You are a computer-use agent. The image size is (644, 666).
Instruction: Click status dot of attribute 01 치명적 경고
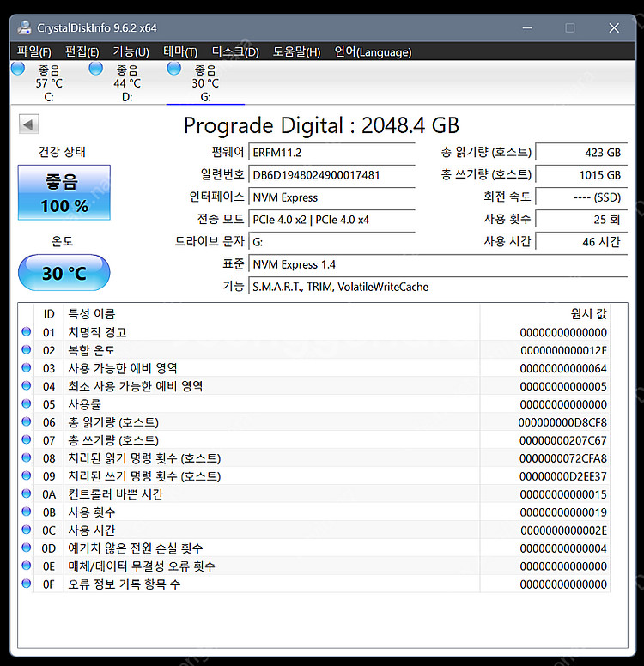(x=27, y=332)
